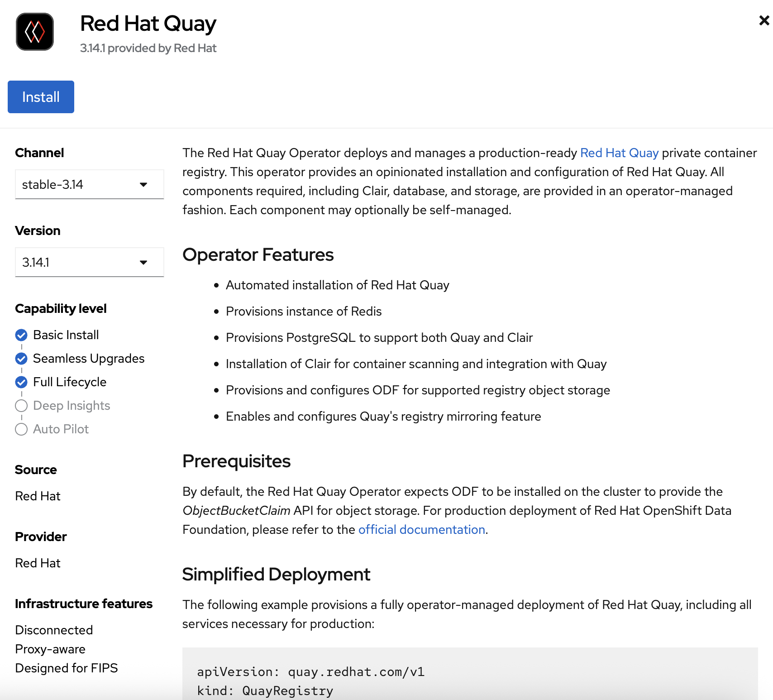
Task: Click the Operator Features heading
Action: pos(258,255)
